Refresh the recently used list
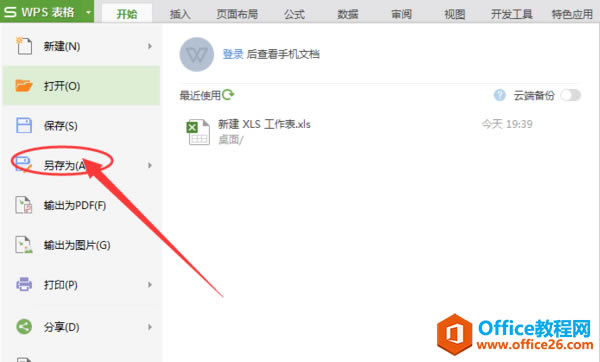Screen dimensions: 600x362 [x=228, y=95]
